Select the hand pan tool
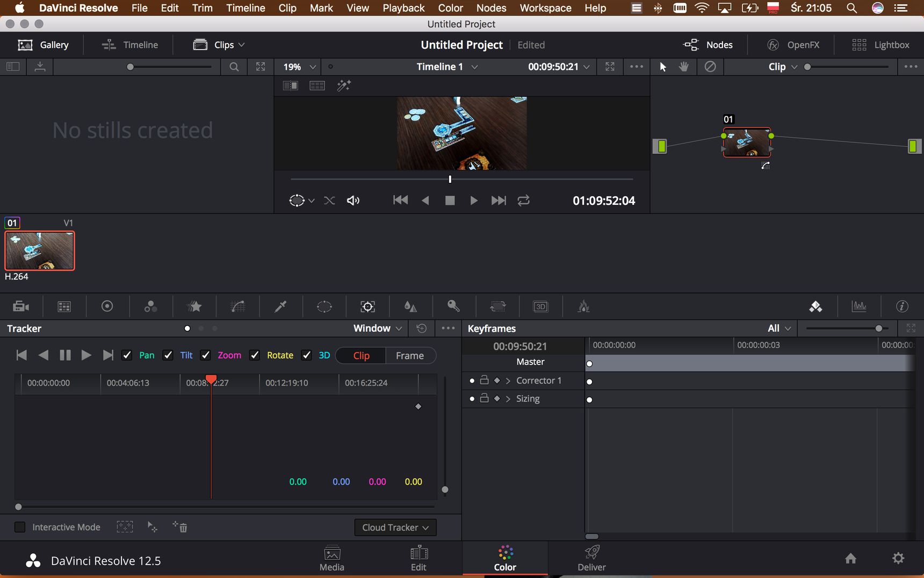Viewport: 924px width, 578px height. pos(684,67)
